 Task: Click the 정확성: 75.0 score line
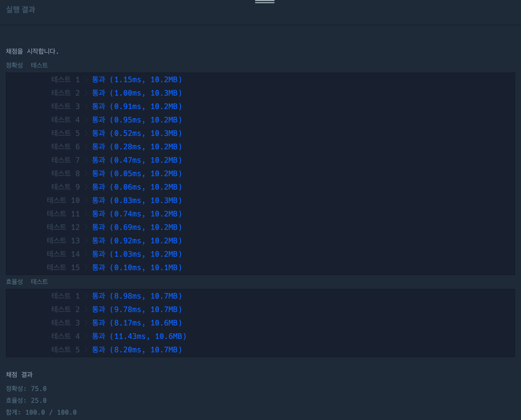click(26, 389)
